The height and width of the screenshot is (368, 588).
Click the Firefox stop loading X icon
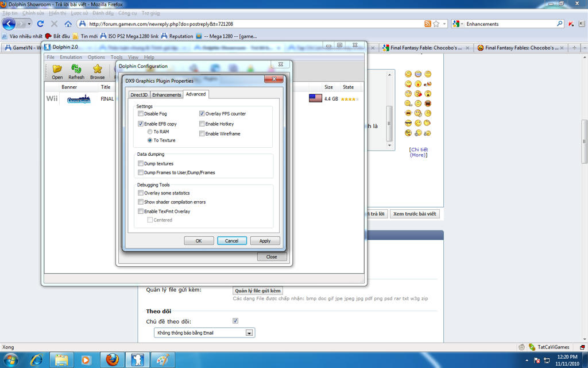tap(54, 24)
